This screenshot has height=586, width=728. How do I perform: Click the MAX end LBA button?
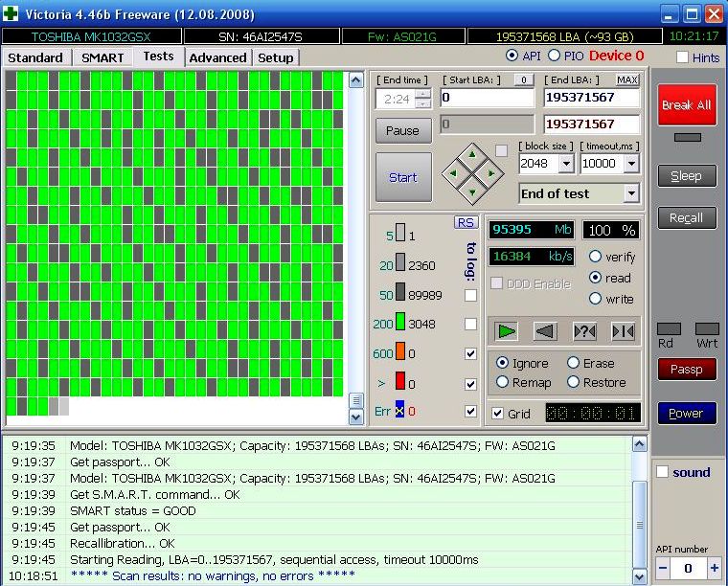(x=627, y=79)
